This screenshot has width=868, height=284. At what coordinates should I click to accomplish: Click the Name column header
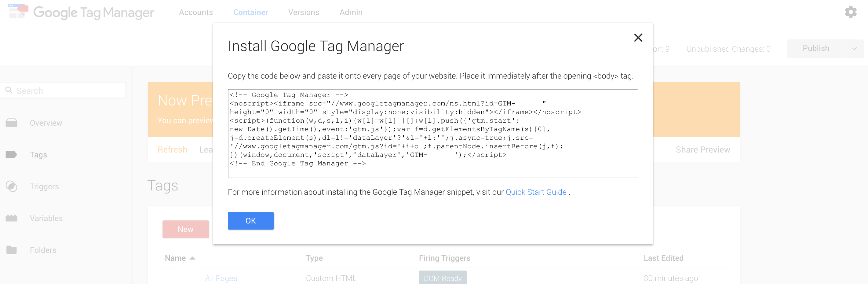175,258
